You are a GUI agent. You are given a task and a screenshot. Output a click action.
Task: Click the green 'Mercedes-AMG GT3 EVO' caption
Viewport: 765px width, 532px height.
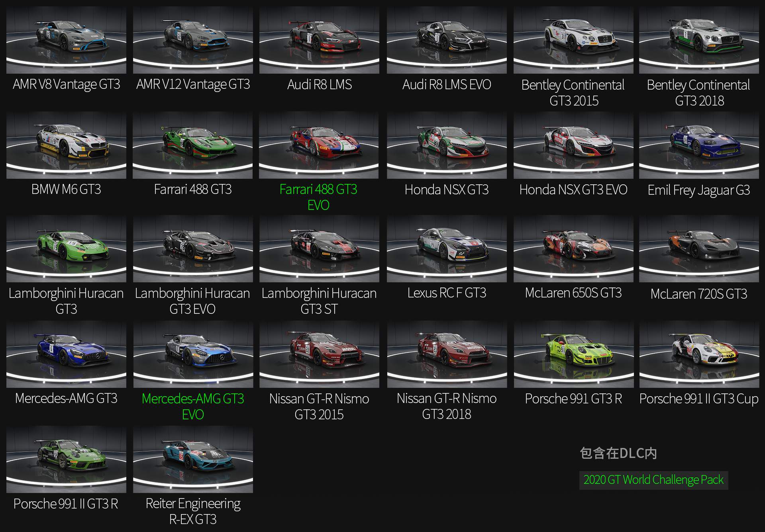(x=193, y=407)
